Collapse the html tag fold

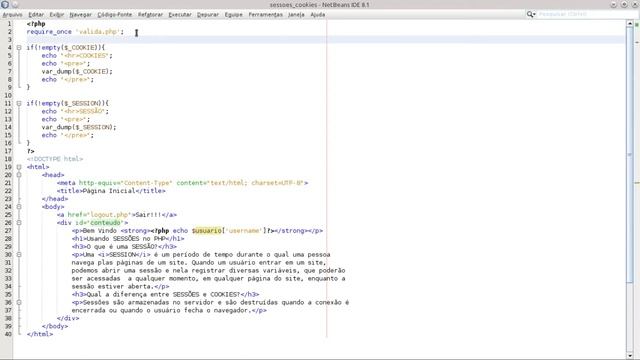pyautogui.click(x=19, y=167)
